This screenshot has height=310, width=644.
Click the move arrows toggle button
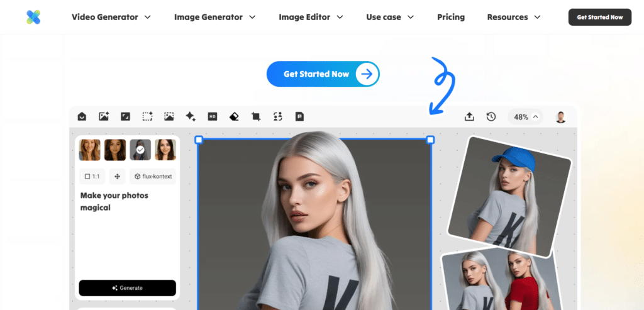pyautogui.click(x=117, y=177)
